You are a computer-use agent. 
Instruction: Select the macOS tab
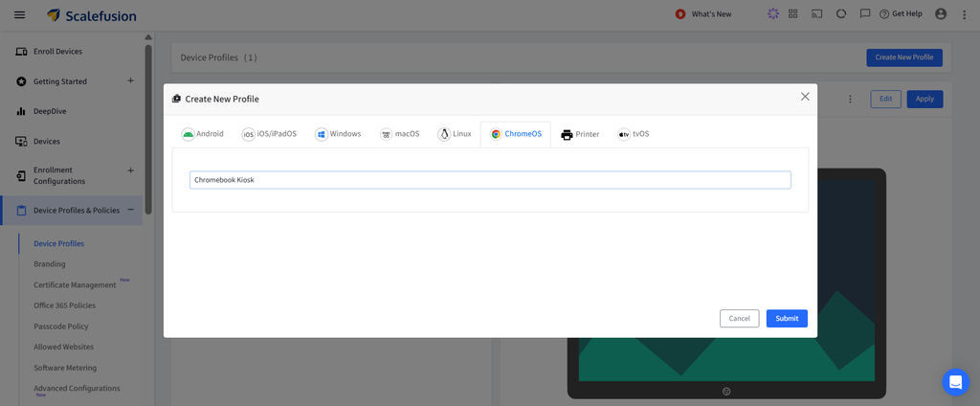point(400,134)
